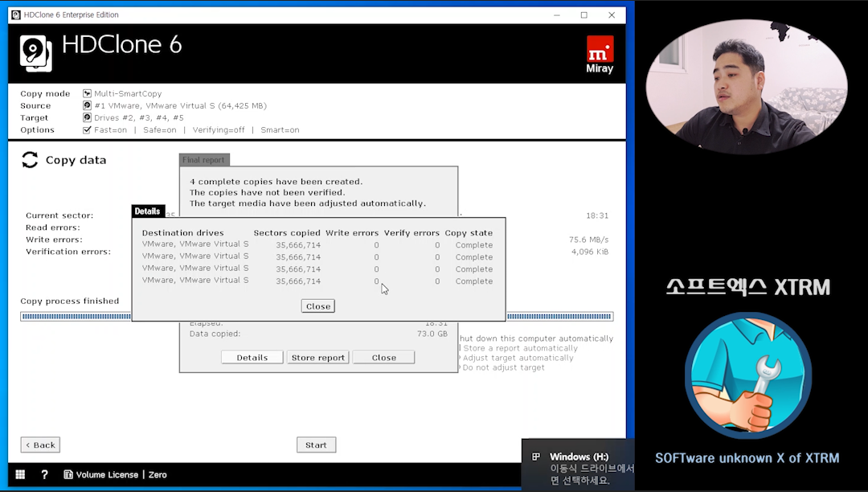Toggle Adjust target automatically option
This screenshot has height=492, width=868.
tap(518, 358)
